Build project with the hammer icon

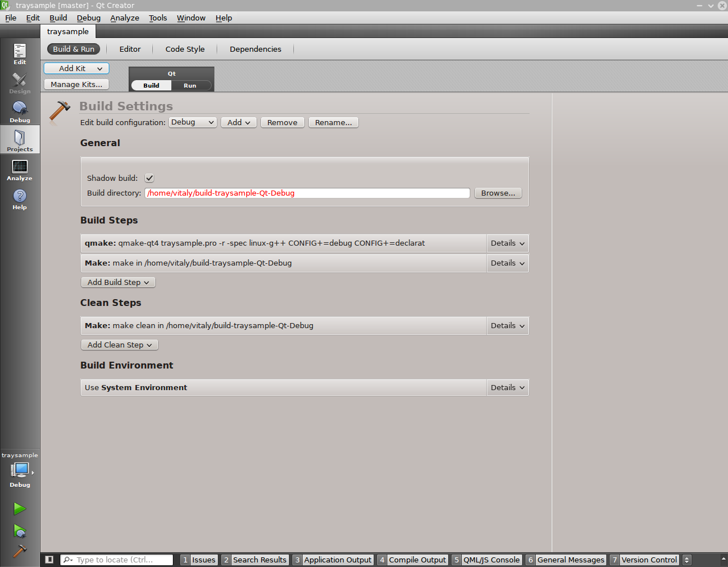point(20,551)
